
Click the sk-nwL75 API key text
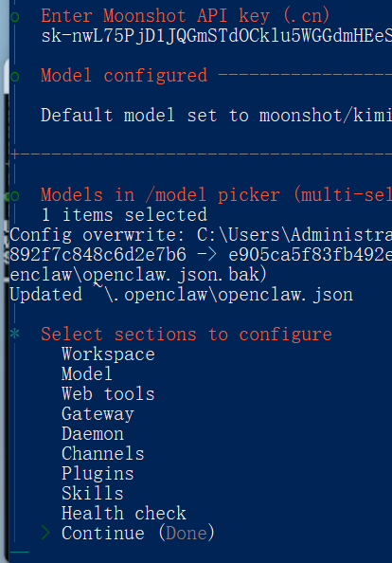click(216, 36)
